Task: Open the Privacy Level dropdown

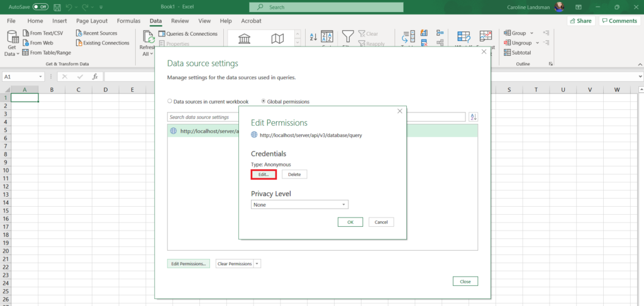Action: tap(299, 205)
